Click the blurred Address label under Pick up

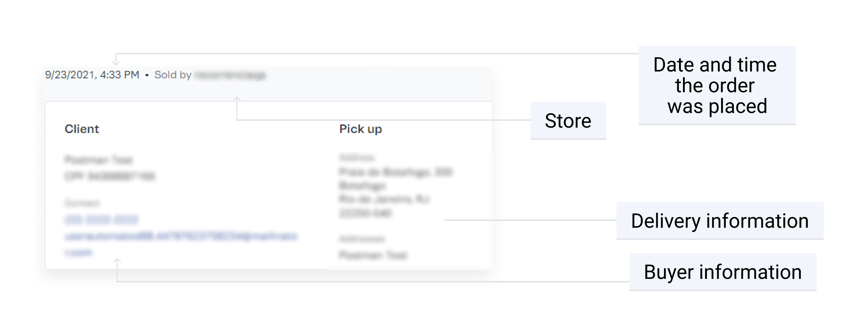(356, 158)
